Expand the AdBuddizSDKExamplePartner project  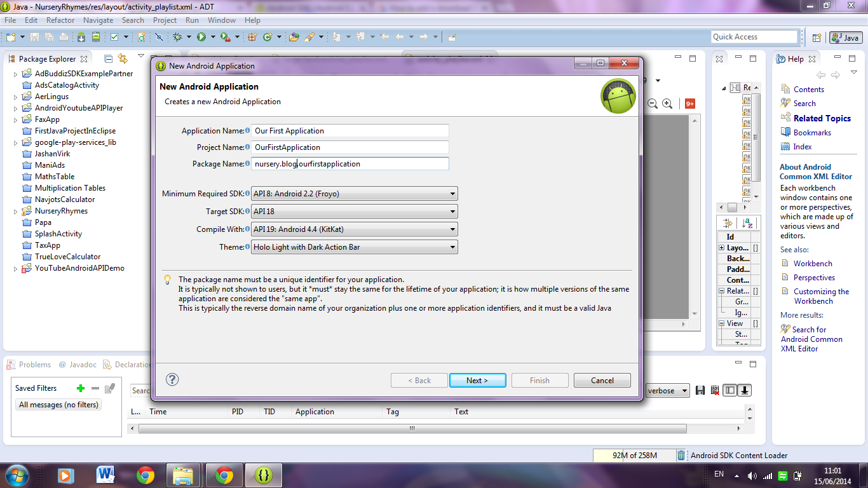pyautogui.click(x=16, y=74)
